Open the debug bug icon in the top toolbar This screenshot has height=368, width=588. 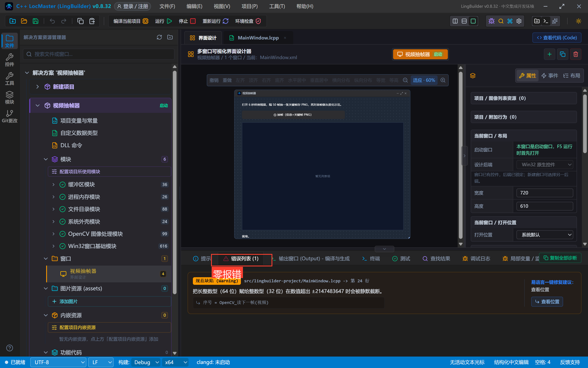(491, 21)
